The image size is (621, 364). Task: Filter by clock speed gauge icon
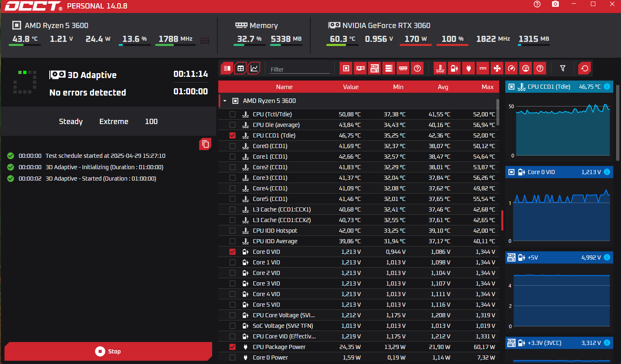511,68
